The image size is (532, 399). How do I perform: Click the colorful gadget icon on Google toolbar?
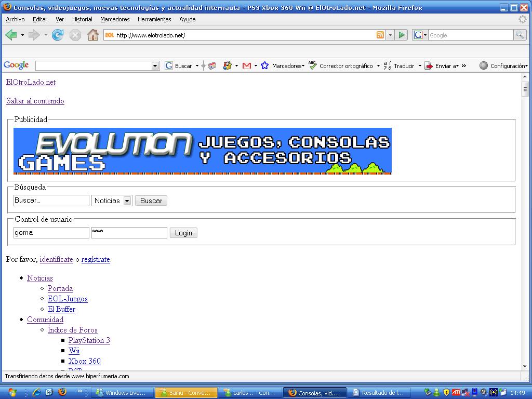(228, 66)
